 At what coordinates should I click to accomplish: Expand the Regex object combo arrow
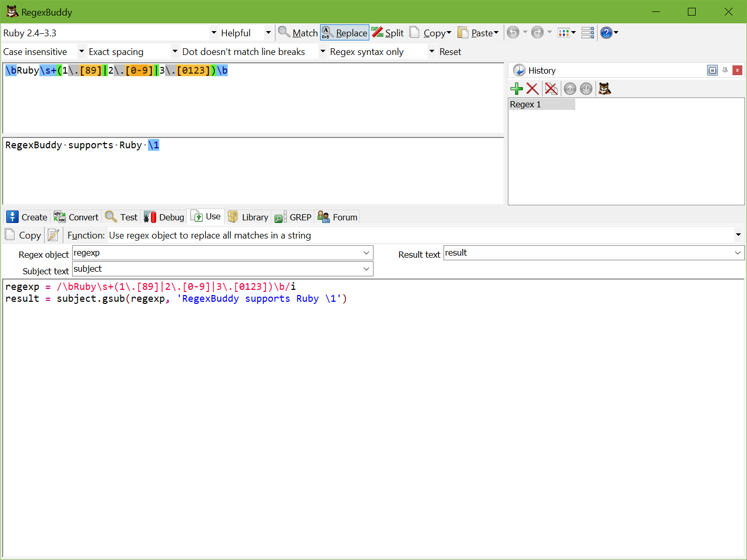tap(367, 253)
